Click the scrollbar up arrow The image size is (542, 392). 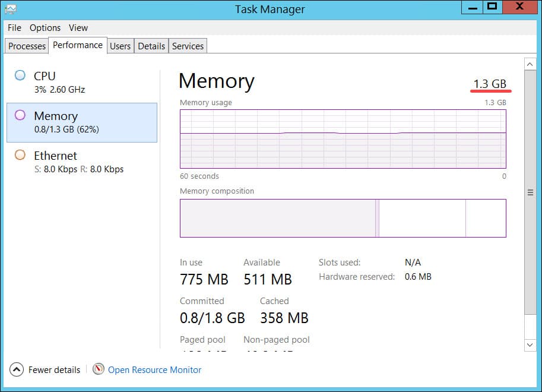530,64
